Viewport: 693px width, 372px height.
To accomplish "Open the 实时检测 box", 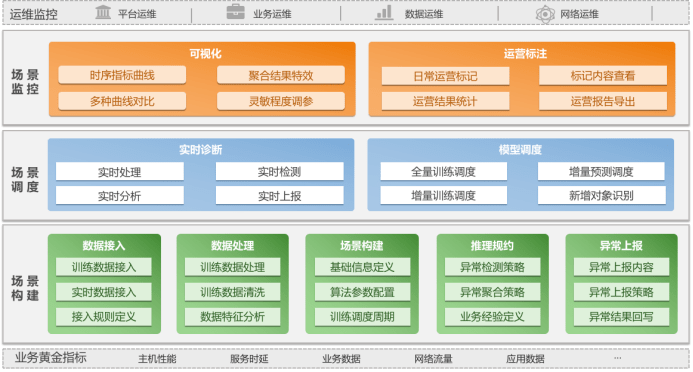I will click(x=279, y=171).
